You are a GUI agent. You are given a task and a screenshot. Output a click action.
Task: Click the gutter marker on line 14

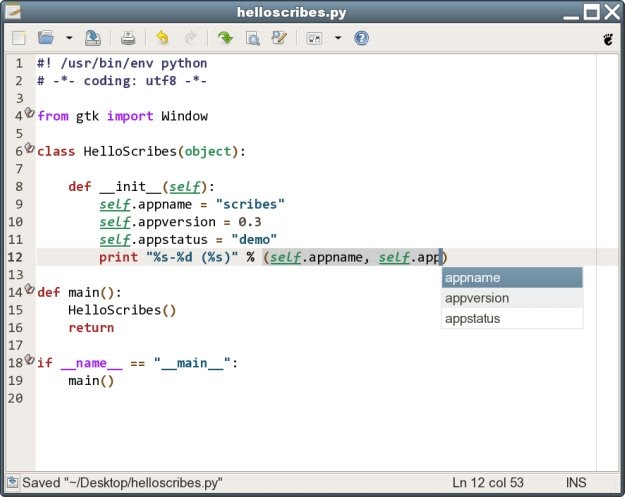29,289
